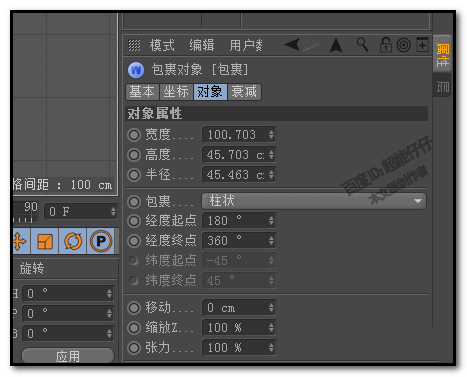Click the 高度 value stepper arrows
The height and width of the screenshot is (377, 467).
(271, 155)
